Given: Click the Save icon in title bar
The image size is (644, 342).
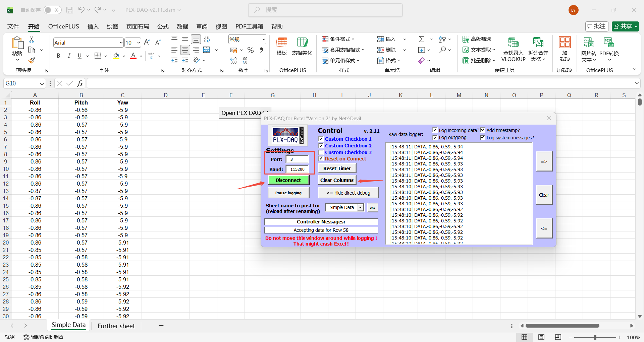Looking at the screenshot, I should tap(70, 10).
